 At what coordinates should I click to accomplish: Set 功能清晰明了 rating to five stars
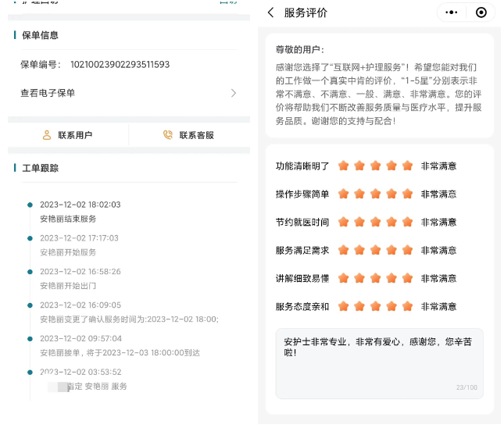(407, 166)
